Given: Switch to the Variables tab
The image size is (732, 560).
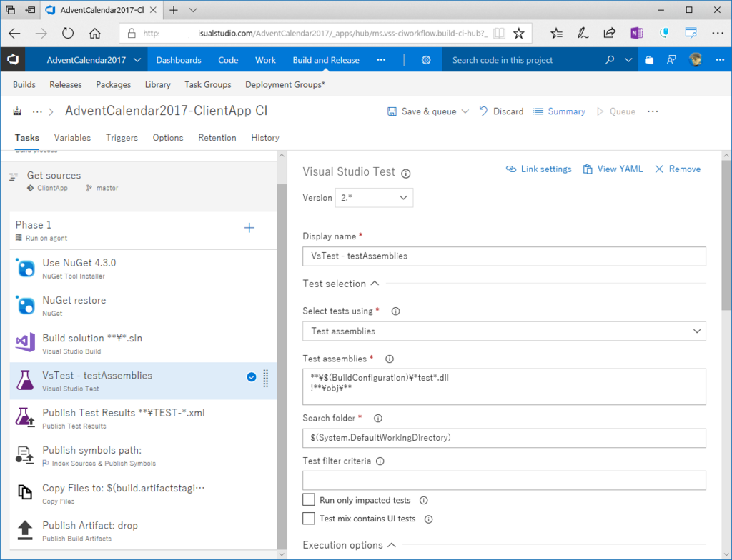Looking at the screenshot, I should pos(72,138).
